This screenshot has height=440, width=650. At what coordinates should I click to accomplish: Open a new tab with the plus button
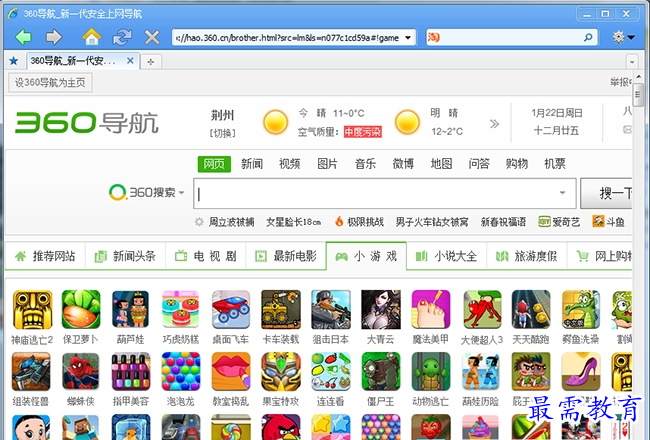point(150,62)
